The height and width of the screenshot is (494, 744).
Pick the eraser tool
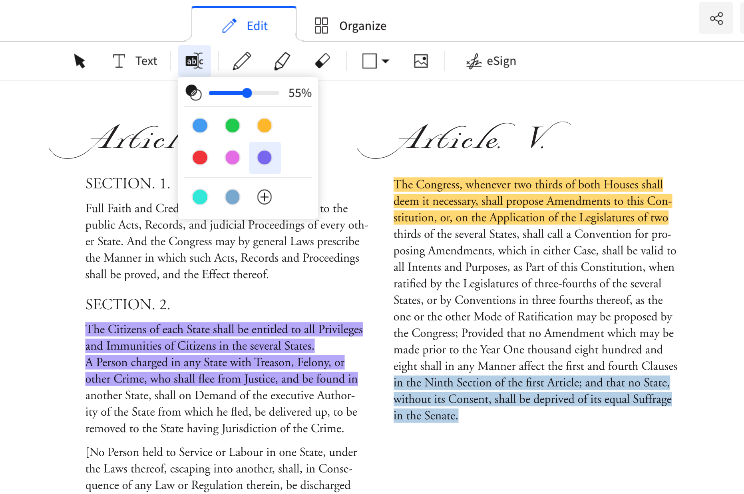pyautogui.click(x=322, y=61)
